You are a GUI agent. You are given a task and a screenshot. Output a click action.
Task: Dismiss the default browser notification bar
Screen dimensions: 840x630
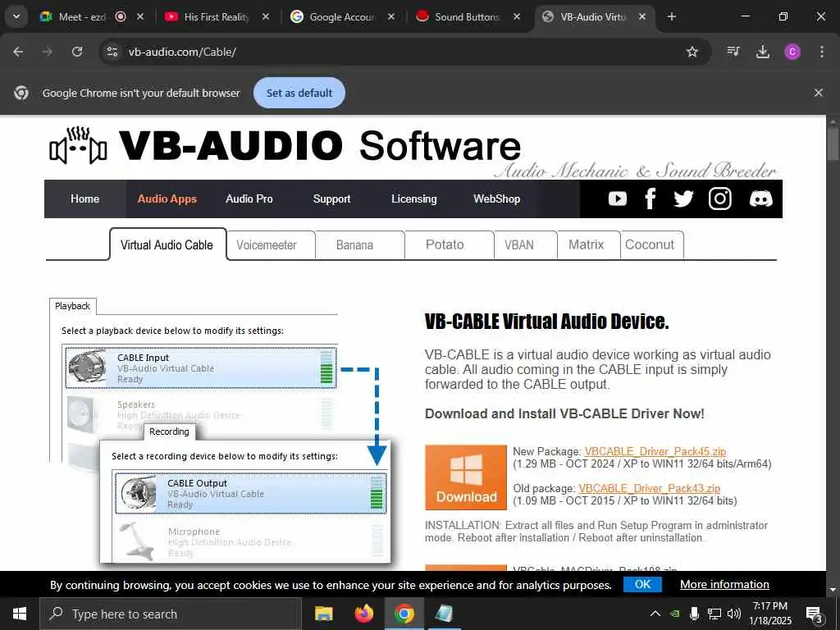[818, 93]
